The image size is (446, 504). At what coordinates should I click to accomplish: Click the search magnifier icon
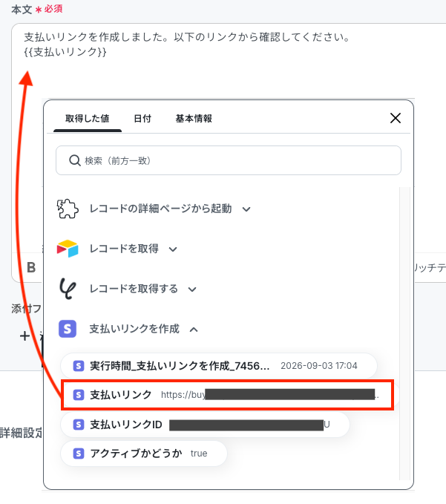tap(74, 160)
